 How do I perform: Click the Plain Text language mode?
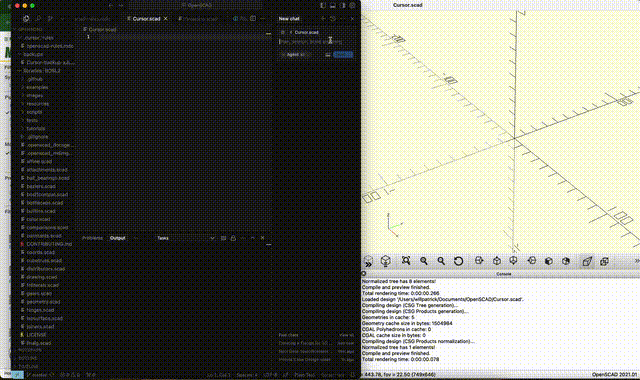305,375
